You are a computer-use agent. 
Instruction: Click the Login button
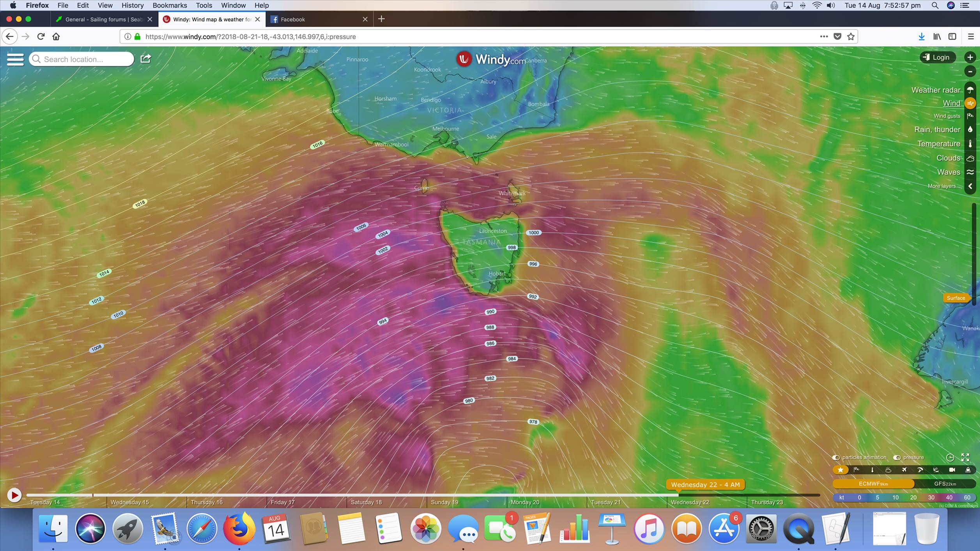(937, 57)
